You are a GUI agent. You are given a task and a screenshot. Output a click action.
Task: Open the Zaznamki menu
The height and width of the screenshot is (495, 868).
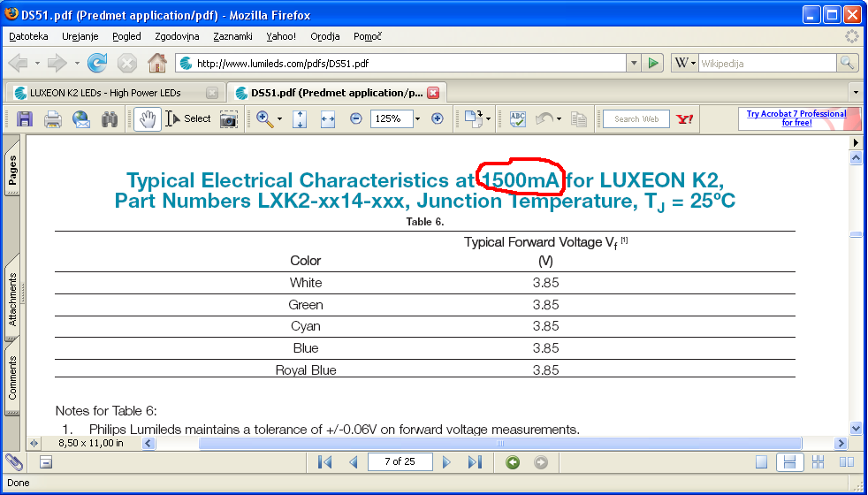coord(233,36)
